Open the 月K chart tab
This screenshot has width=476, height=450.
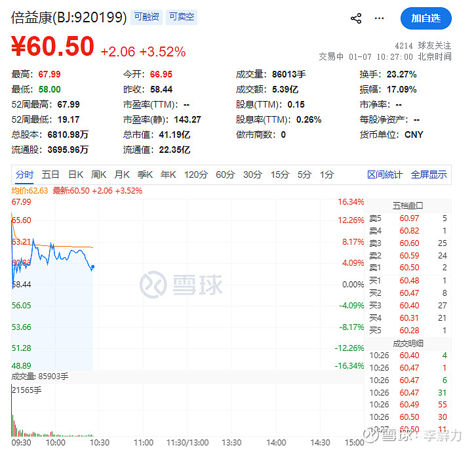(x=122, y=174)
